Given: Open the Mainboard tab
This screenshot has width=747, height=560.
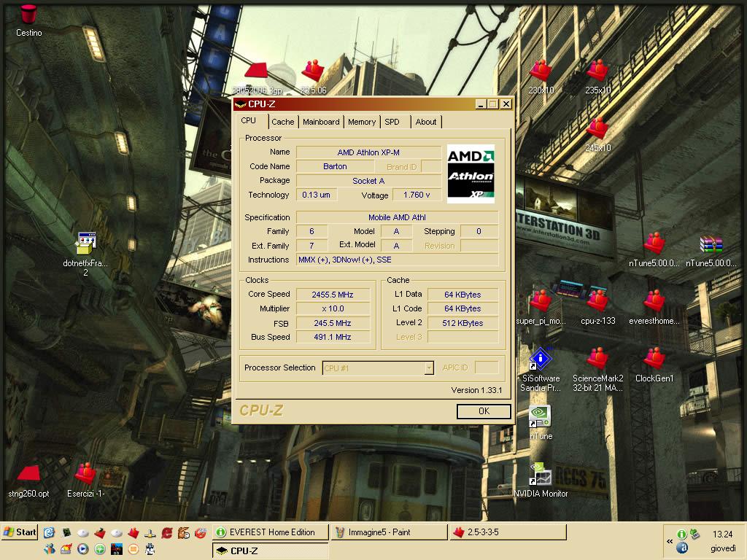Looking at the screenshot, I should coord(321,122).
